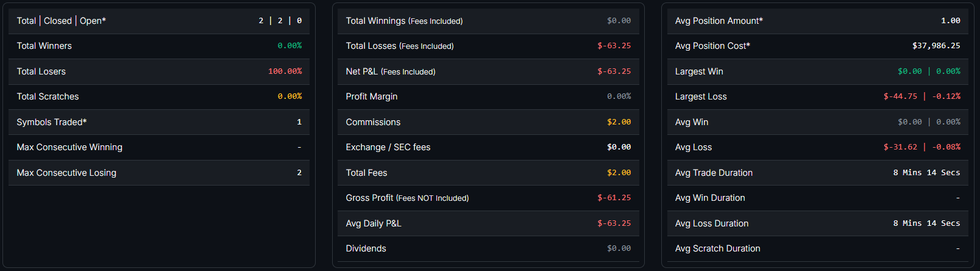Select the Total Losers 100.00% value
Screen dimensions: 980x271
tap(285, 71)
